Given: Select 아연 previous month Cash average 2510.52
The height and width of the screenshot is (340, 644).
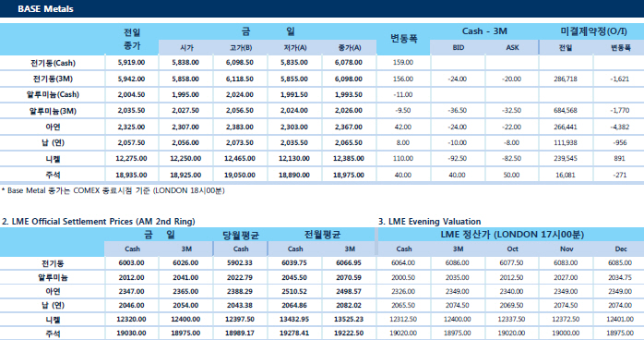Looking at the screenshot, I should click(x=294, y=291).
